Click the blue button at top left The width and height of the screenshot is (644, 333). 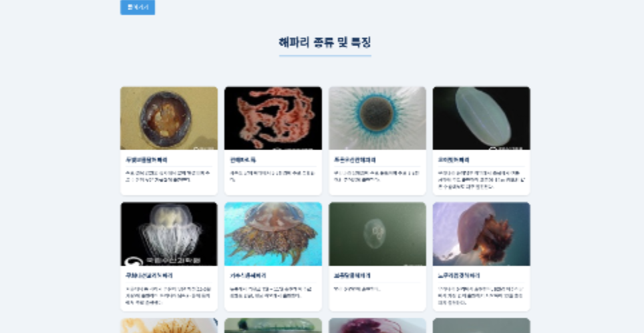click(x=137, y=7)
